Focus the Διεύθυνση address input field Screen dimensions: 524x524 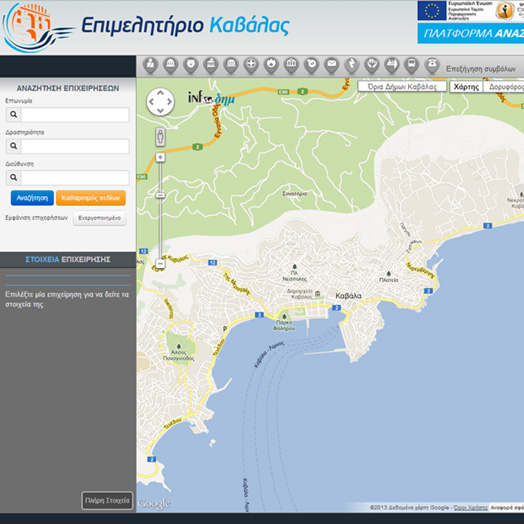(x=75, y=177)
